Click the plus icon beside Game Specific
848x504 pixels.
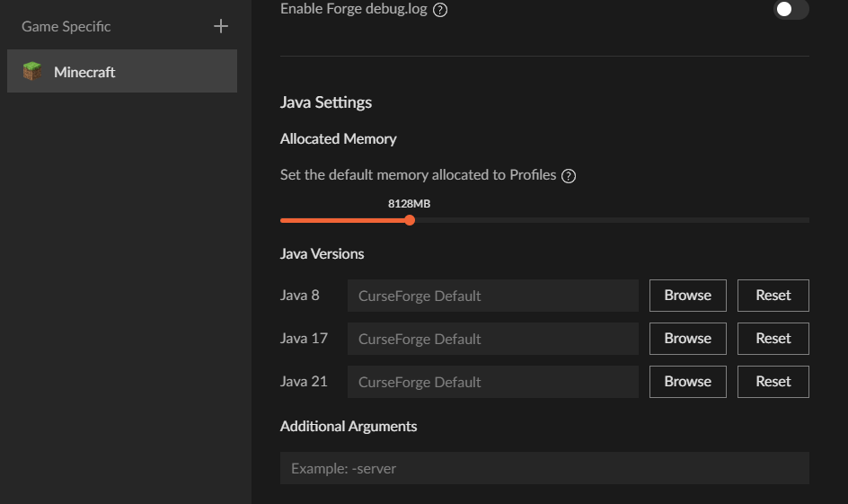coord(221,26)
